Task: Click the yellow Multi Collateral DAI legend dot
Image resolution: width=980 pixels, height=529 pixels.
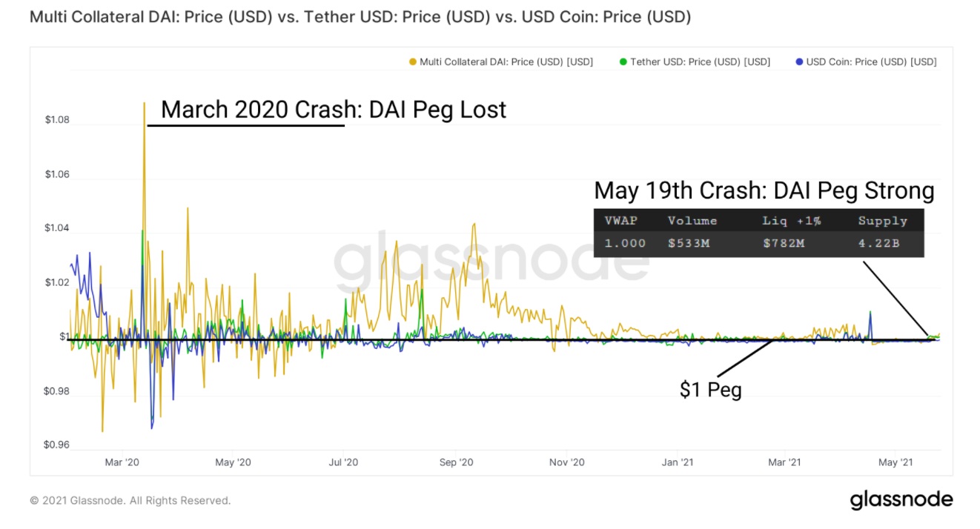Action: click(413, 62)
